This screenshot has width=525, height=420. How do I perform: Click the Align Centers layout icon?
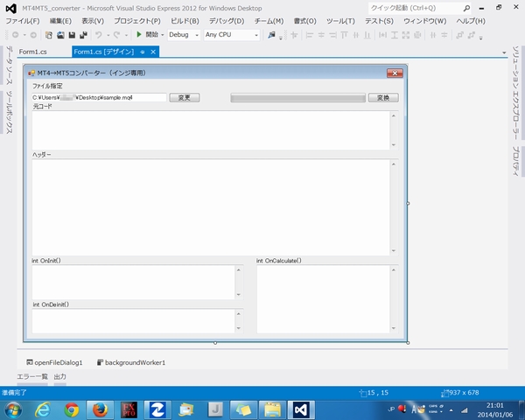[x=321, y=35]
